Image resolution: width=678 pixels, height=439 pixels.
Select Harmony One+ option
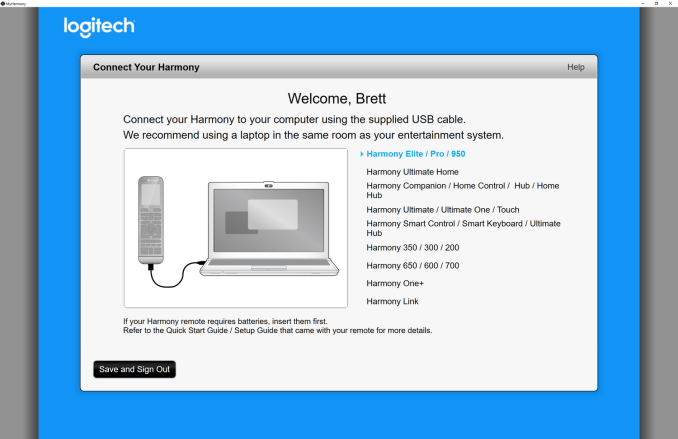pyautogui.click(x=395, y=283)
